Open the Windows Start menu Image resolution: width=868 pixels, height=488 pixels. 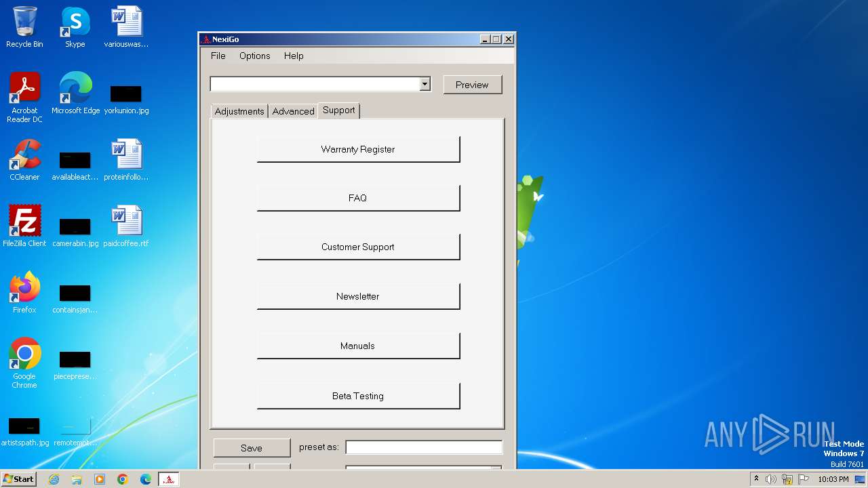[18, 479]
